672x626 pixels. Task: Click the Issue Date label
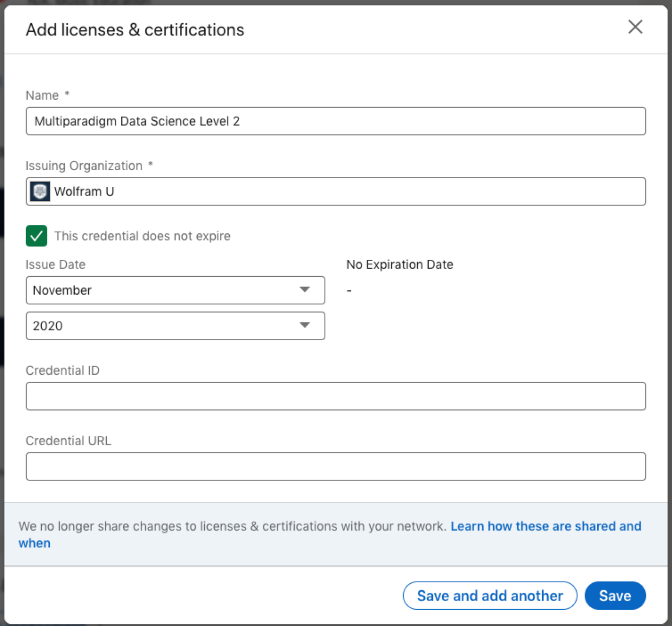click(x=55, y=265)
